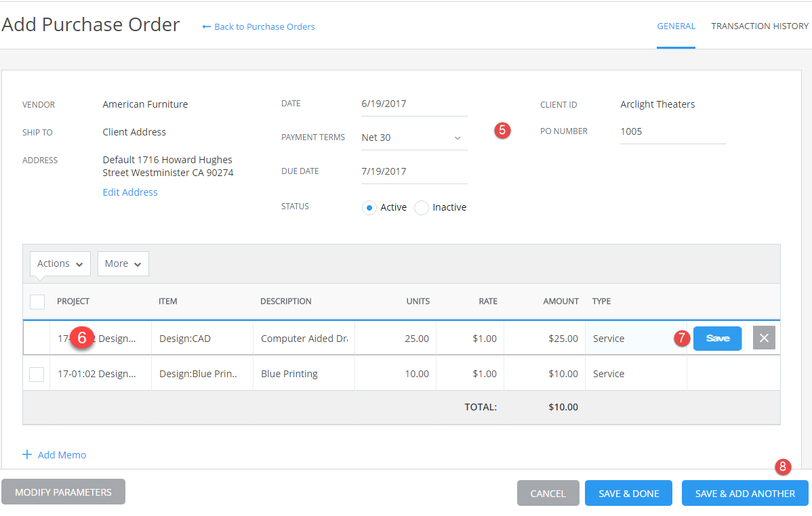The image size is (812, 516).
Task: Click the Cancel button
Action: (x=548, y=493)
